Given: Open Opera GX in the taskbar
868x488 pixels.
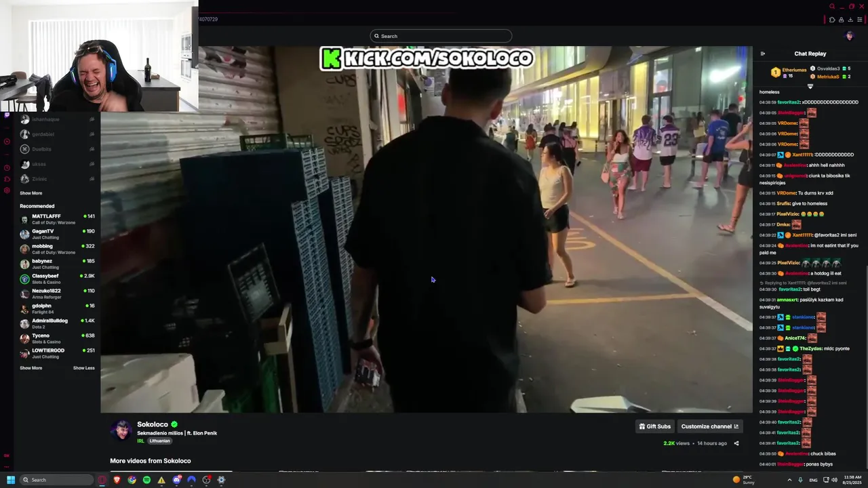Looking at the screenshot, I should pyautogui.click(x=102, y=480).
